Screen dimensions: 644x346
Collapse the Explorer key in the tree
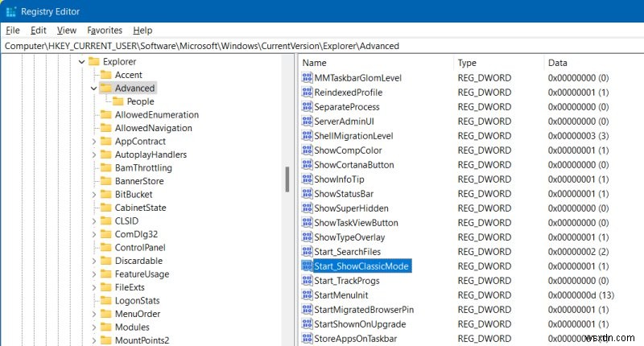click(82, 62)
